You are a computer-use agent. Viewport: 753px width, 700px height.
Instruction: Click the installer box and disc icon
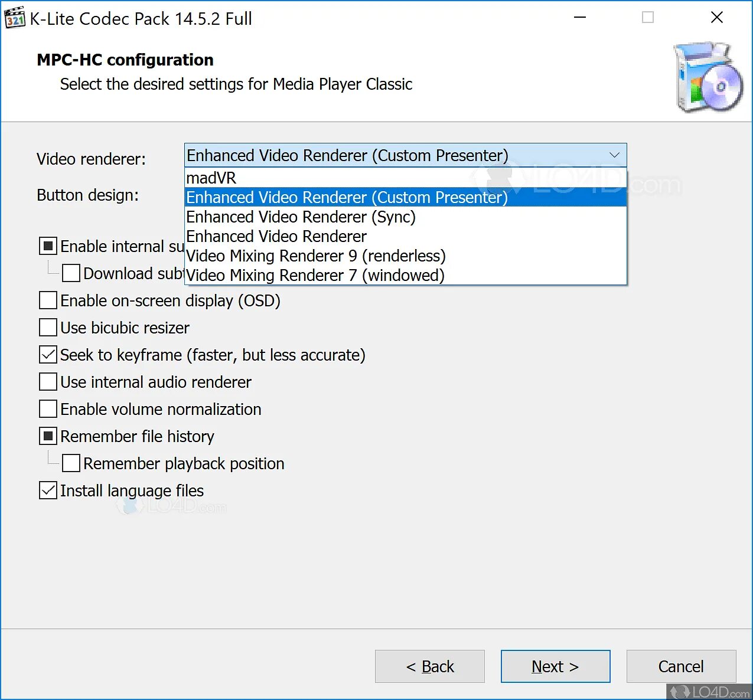click(709, 78)
